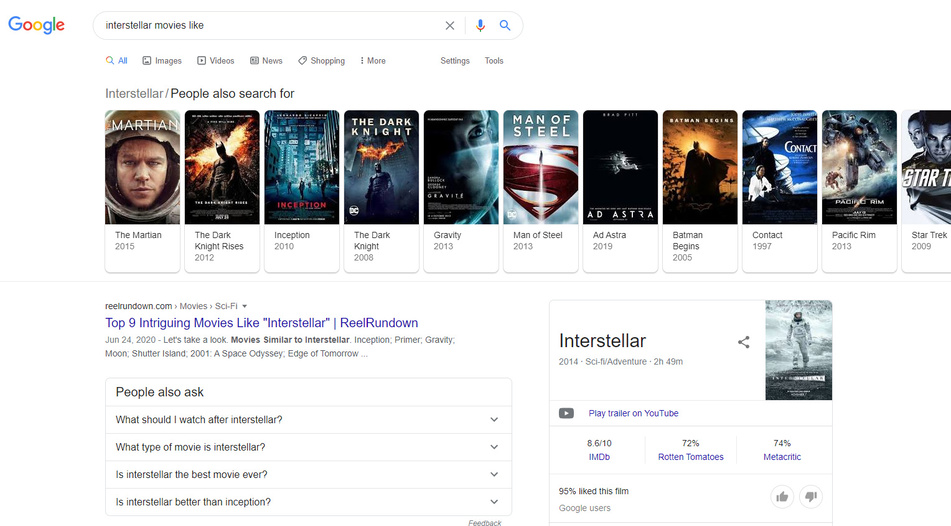The width and height of the screenshot is (951, 526).
Task: Open the More search options menu
Action: [x=373, y=61]
